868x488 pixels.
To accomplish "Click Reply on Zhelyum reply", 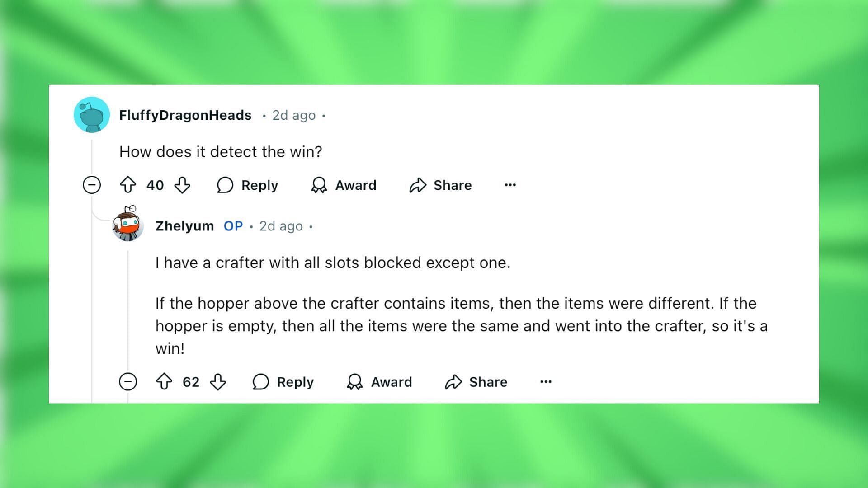I will click(285, 382).
